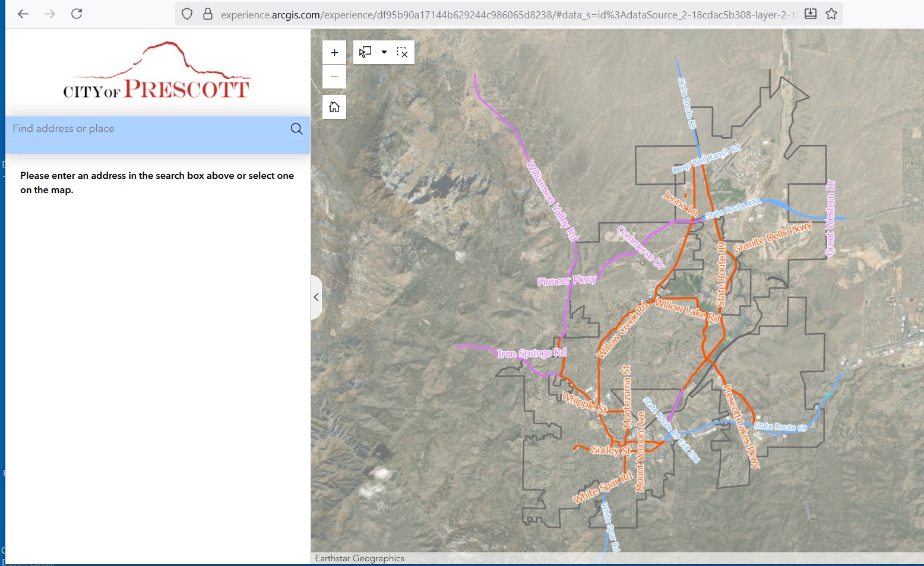This screenshot has width=924, height=566.
Task: Click the browser URL address bar
Action: [x=505, y=14]
